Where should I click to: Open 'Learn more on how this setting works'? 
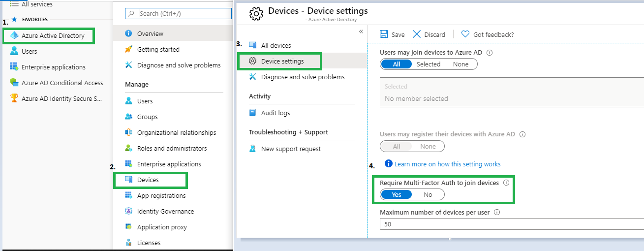(447, 164)
